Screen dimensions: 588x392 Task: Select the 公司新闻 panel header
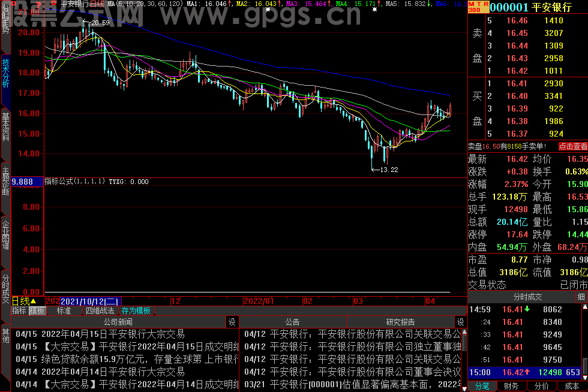118,322
